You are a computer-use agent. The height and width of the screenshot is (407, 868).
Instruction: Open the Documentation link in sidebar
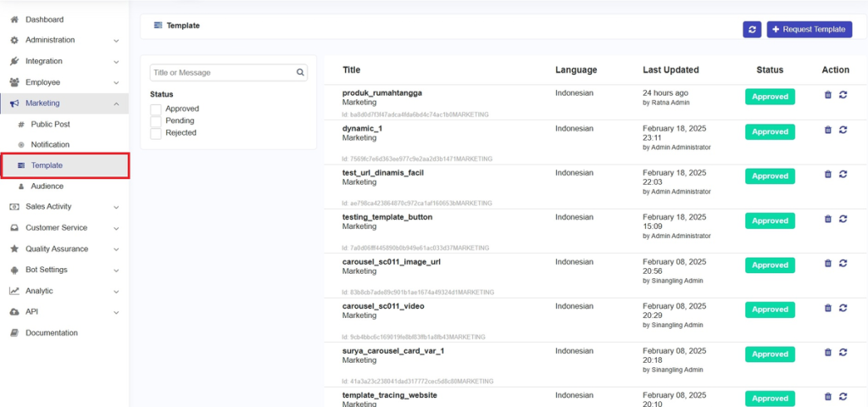[51, 333]
